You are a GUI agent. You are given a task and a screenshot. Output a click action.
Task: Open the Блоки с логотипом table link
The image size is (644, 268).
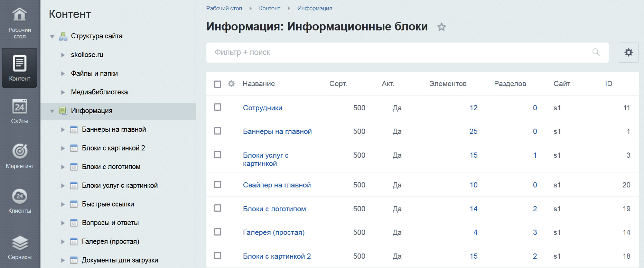pos(274,209)
